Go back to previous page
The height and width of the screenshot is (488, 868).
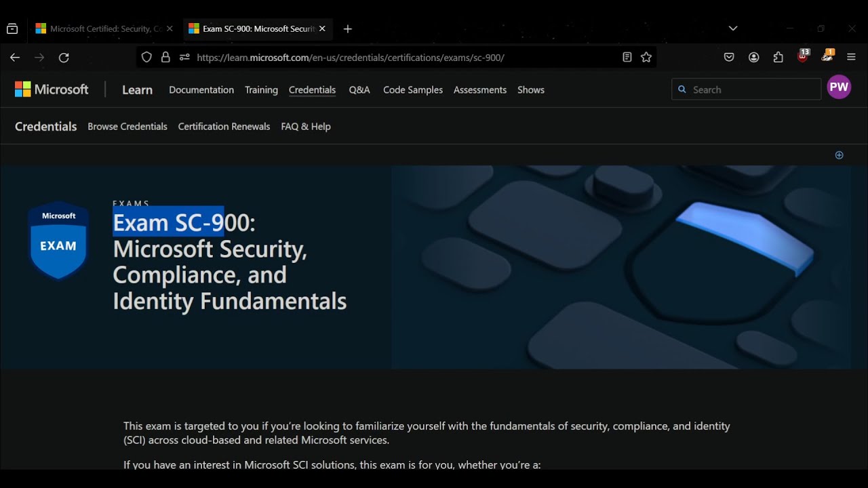click(15, 58)
